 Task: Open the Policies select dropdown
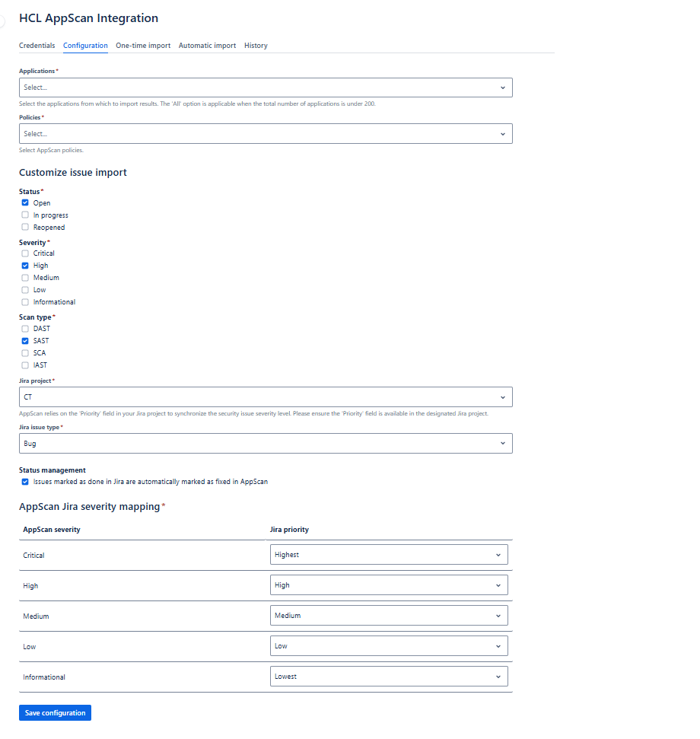pos(266,134)
